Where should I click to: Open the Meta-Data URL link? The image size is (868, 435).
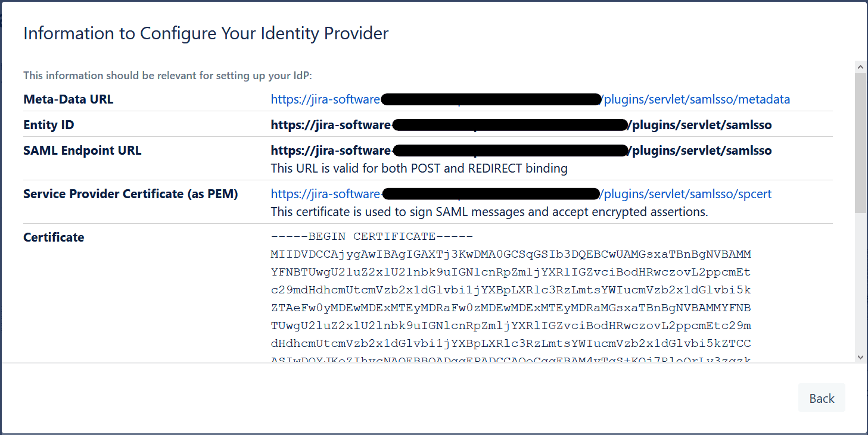pyautogui.click(x=530, y=99)
